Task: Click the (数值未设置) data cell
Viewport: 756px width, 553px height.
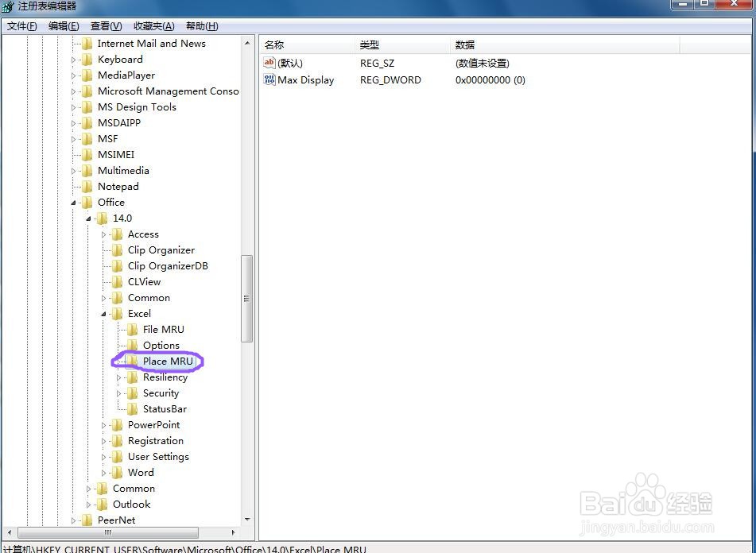Action: tap(483, 63)
